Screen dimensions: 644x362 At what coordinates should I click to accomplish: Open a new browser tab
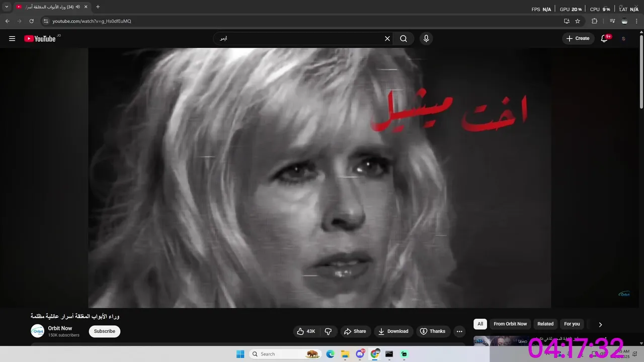[x=98, y=7]
